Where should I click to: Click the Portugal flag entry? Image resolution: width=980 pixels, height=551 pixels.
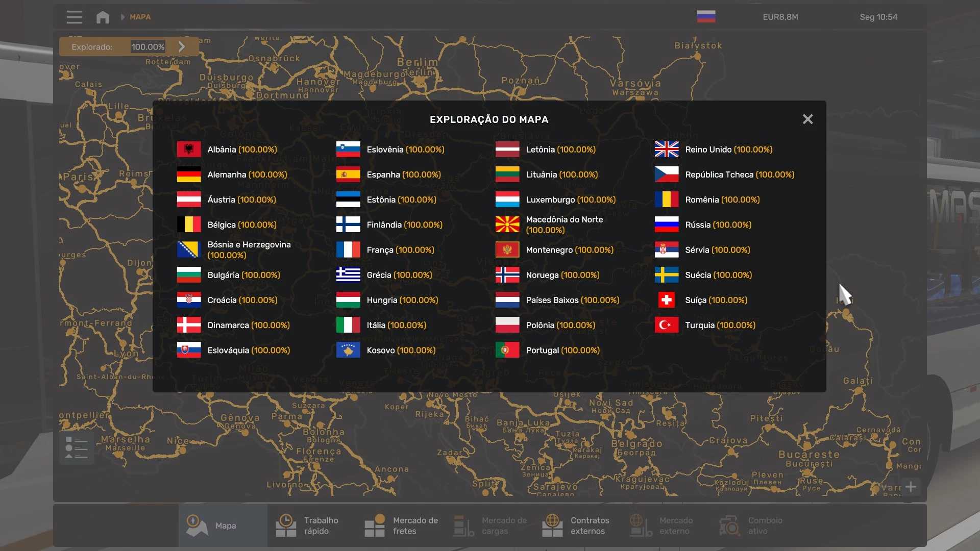(507, 350)
